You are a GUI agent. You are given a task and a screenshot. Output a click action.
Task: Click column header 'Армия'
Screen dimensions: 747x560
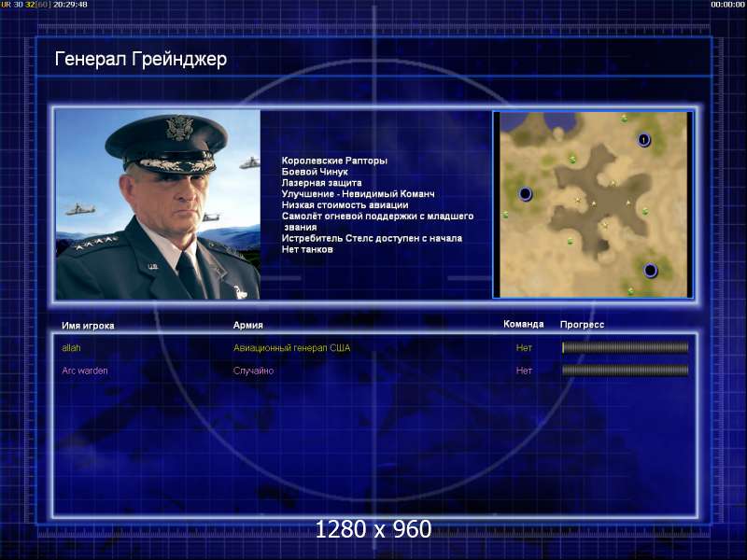pos(247,325)
